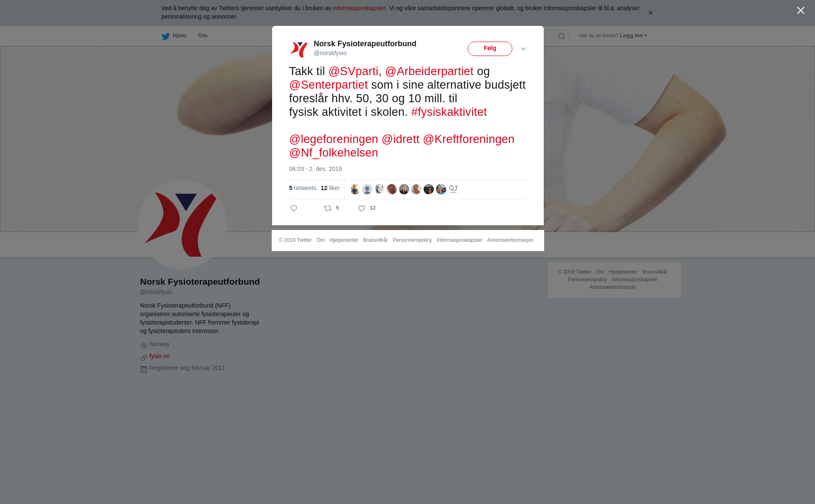The width and height of the screenshot is (815, 504).
Task: Click the reply speech bubble icon
Action: [294, 208]
